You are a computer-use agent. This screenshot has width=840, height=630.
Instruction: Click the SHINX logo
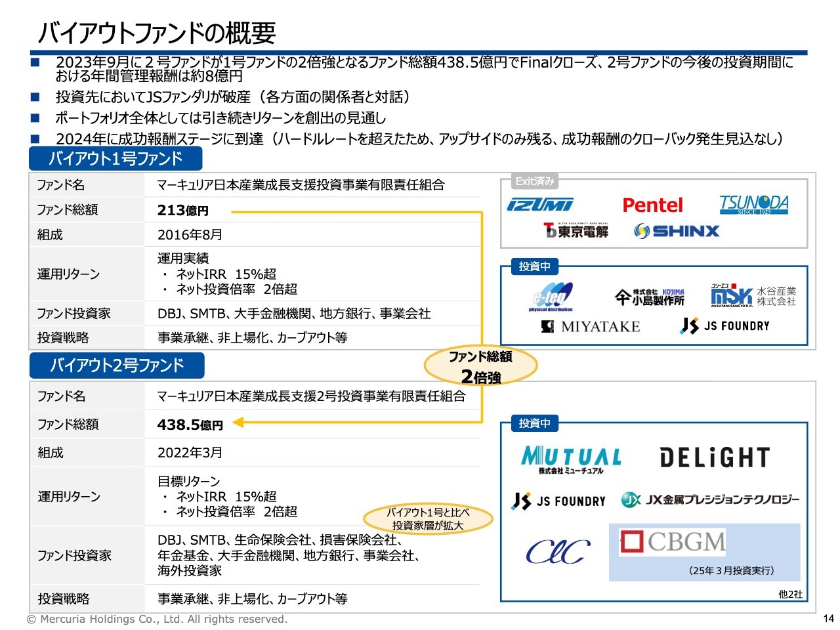point(677,231)
